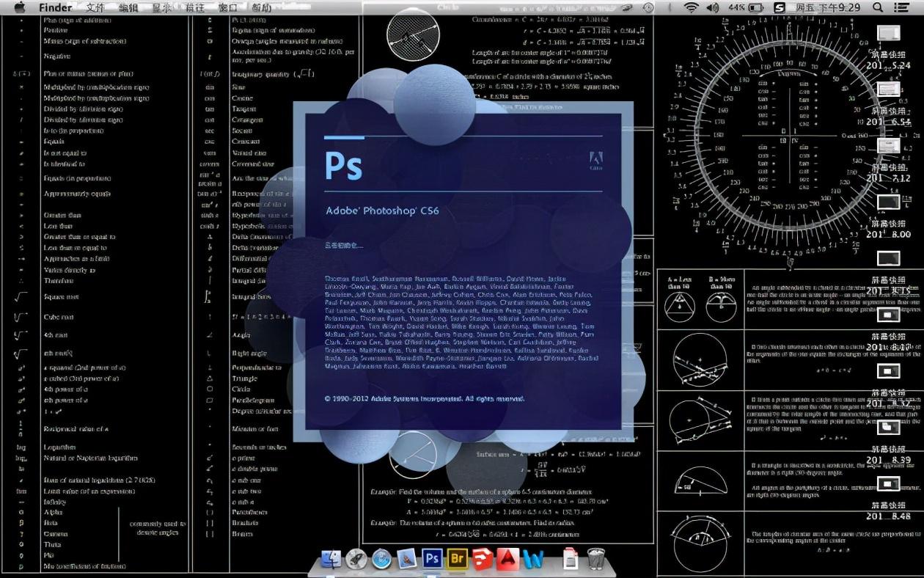Select desktop screenshot file dated 8.39
The width and height of the screenshot is (924, 578).
pyautogui.click(x=888, y=427)
